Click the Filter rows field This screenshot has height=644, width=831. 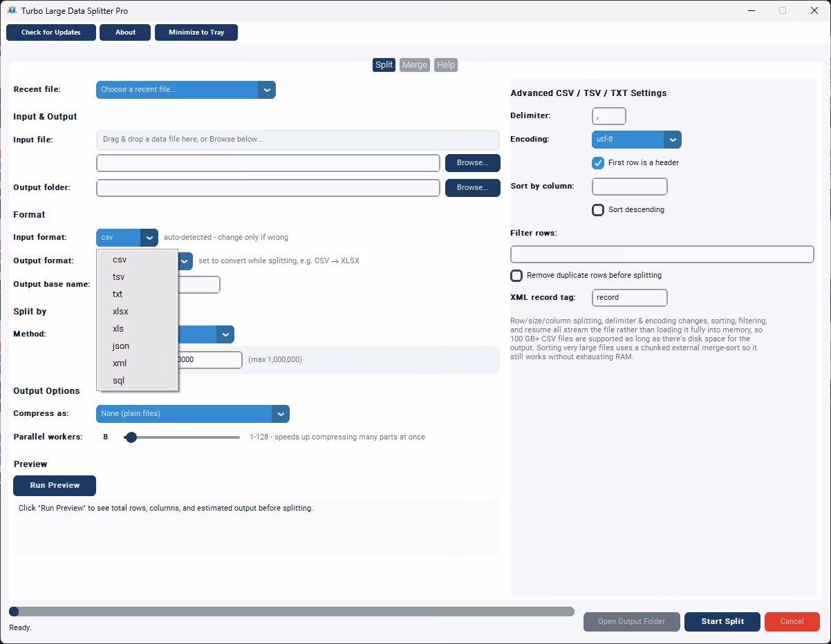662,254
